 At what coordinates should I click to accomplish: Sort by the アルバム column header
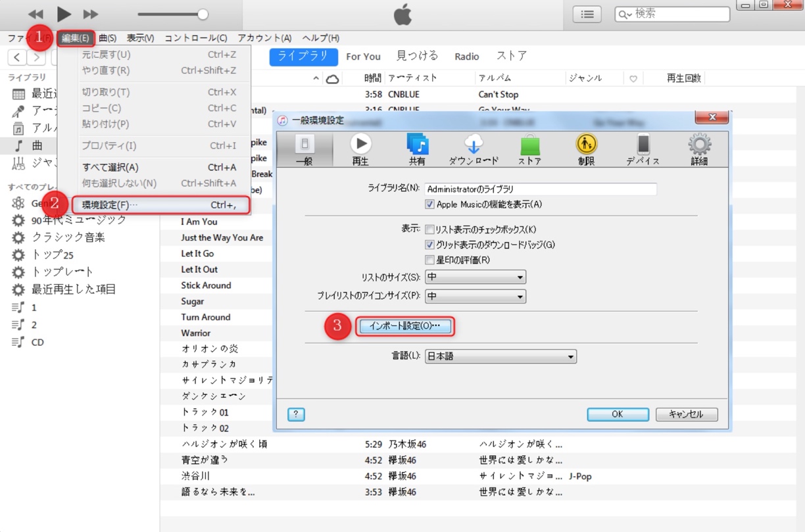tap(495, 78)
